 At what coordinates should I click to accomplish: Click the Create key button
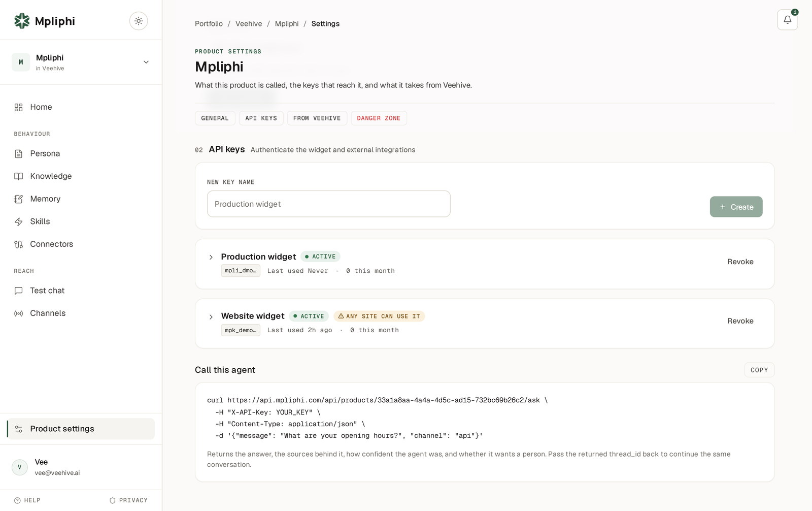point(736,207)
